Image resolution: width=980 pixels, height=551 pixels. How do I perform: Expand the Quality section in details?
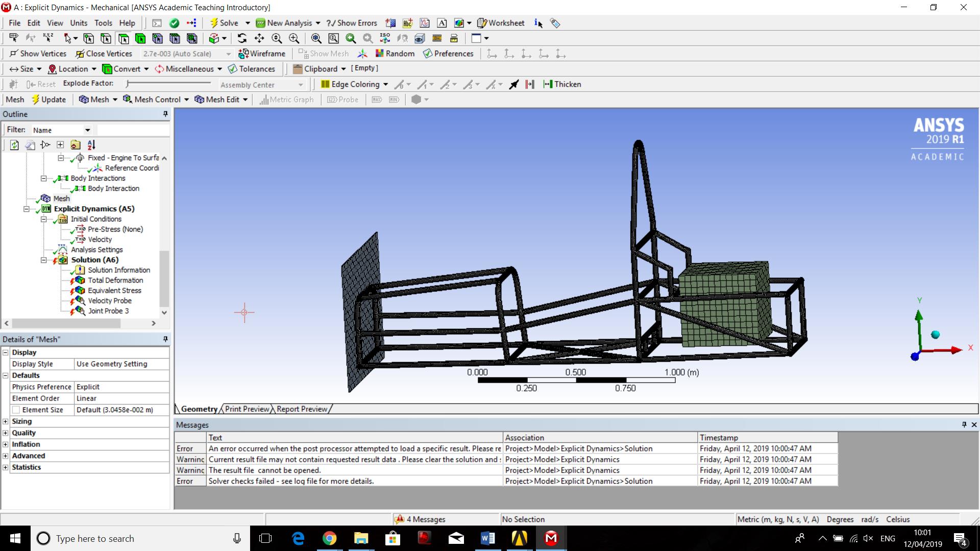pos(6,433)
